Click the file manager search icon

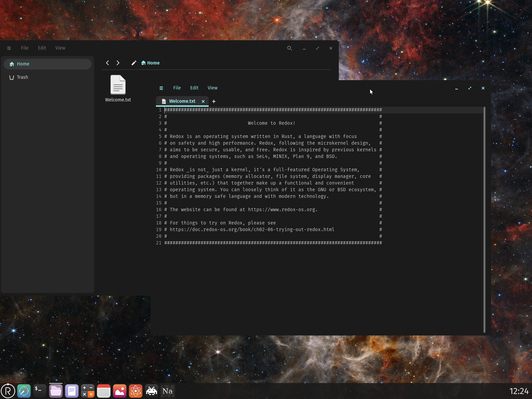tap(290, 48)
